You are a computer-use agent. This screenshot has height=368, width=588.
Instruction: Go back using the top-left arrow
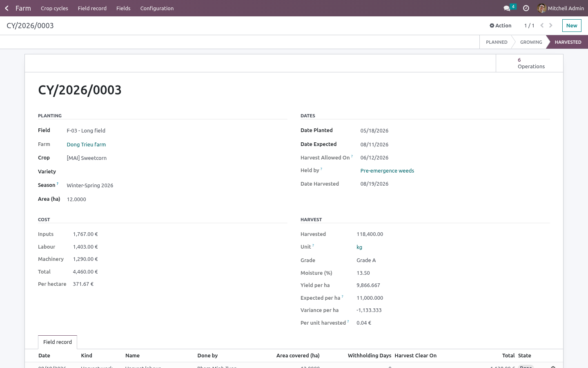click(7, 8)
